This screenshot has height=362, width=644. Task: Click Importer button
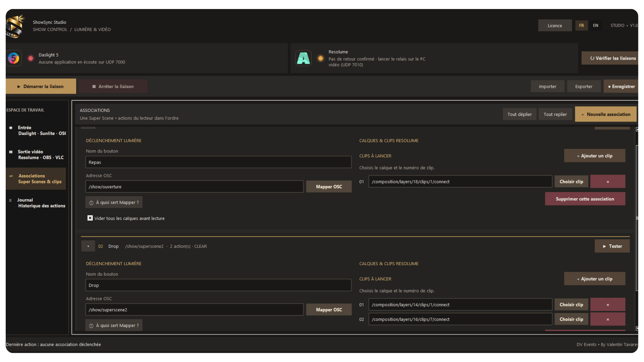[547, 86]
